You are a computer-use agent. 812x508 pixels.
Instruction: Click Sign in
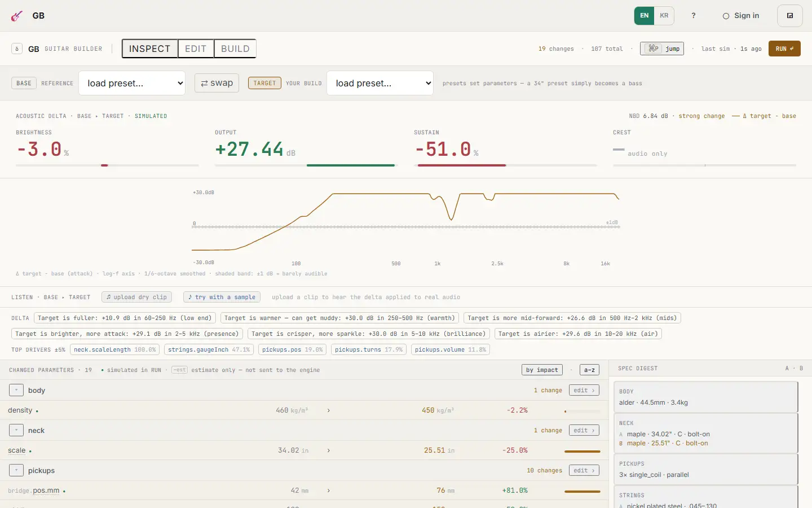pos(741,16)
